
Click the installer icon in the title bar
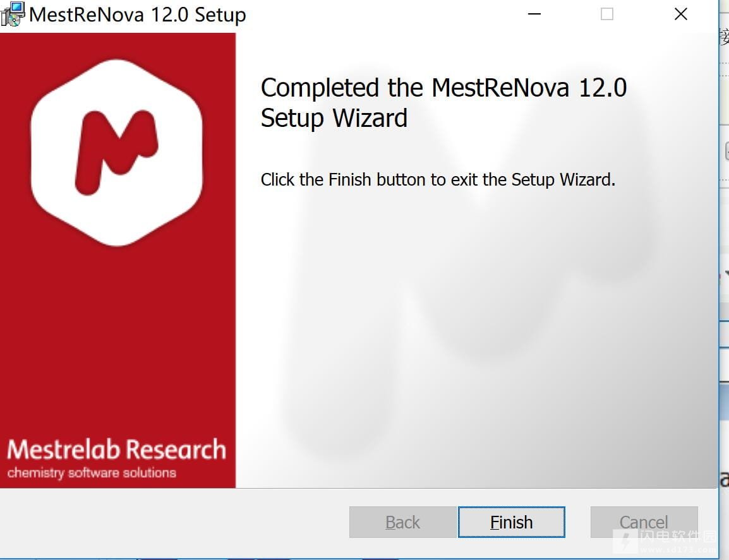[x=13, y=14]
